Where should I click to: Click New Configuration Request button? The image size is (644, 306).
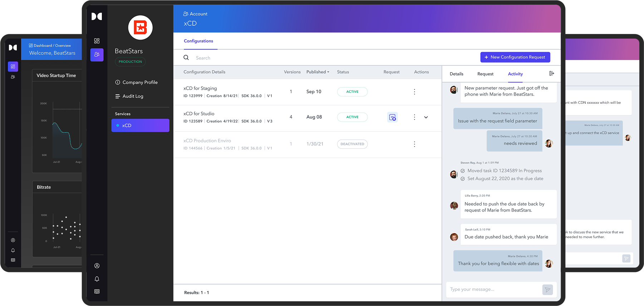tap(515, 57)
